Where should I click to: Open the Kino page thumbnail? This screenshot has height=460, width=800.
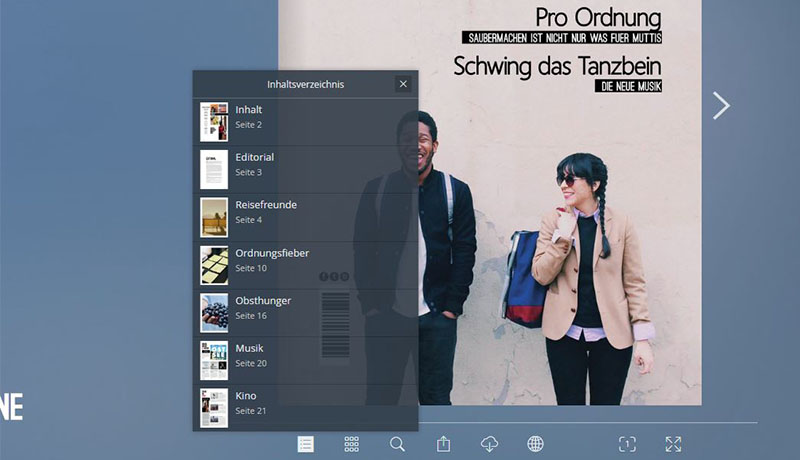[214, 408]
